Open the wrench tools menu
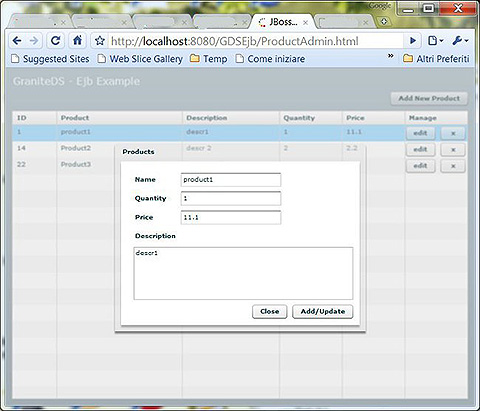 pos(460,41)
